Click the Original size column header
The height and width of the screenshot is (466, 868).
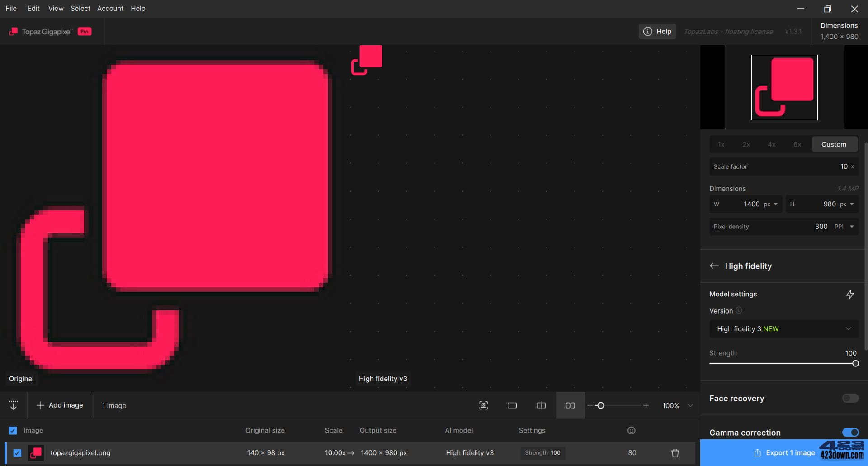(x=265, y=430)
